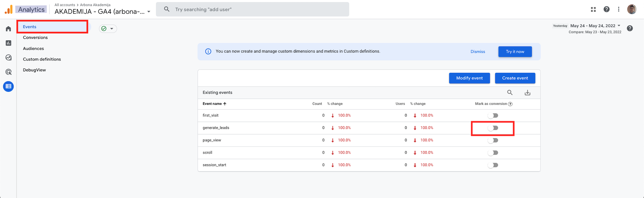Open the date range dropdown
The image size is (644, 198).
pos(595,26)
